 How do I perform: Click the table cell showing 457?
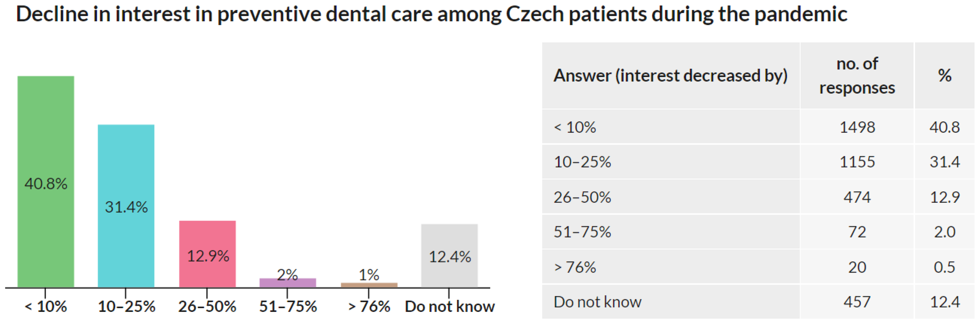857,302
